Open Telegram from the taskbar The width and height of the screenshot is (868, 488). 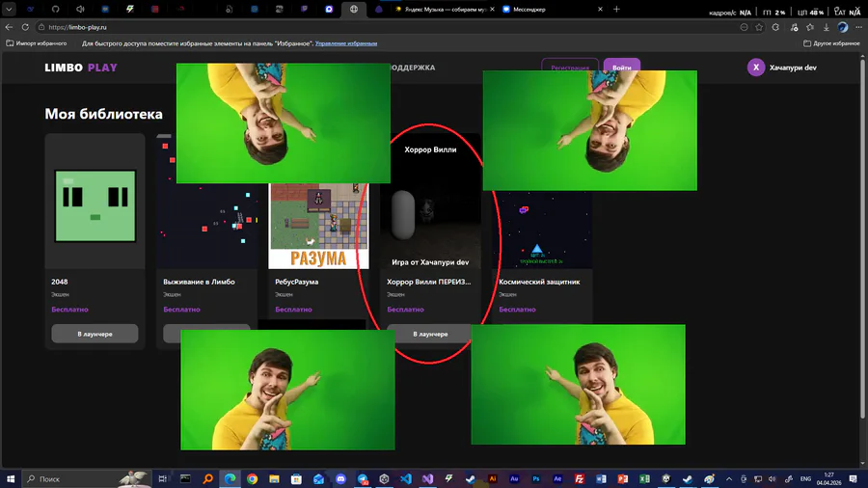pos(363,478)
